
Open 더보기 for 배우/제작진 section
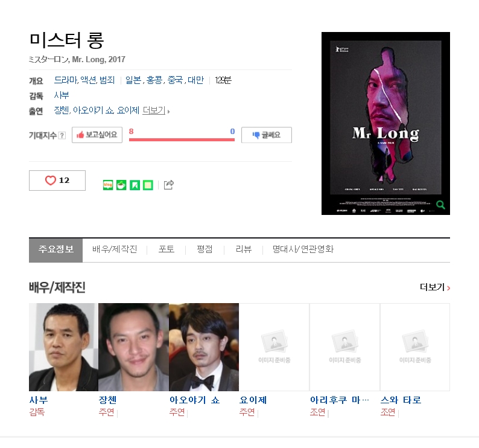click(435, 287)
